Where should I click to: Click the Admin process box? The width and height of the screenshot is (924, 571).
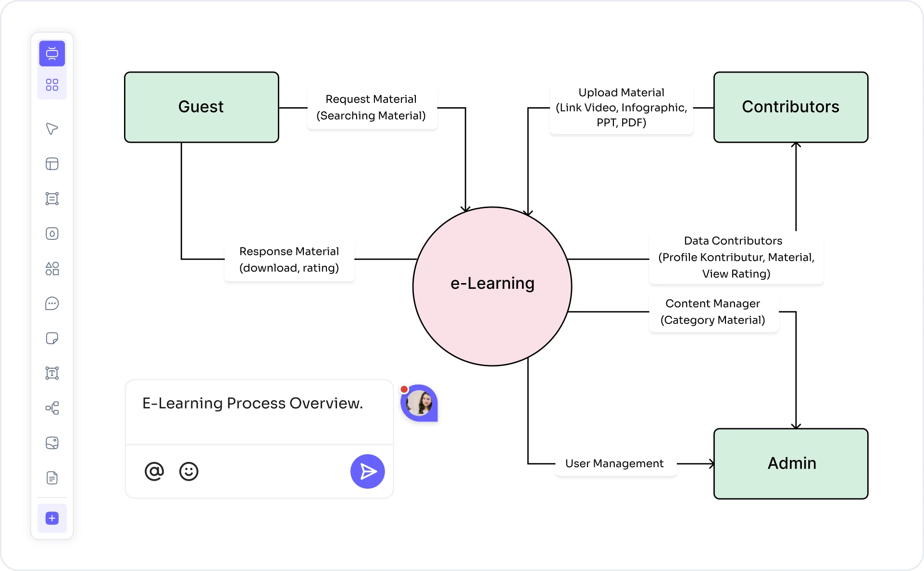click(791, 463)
